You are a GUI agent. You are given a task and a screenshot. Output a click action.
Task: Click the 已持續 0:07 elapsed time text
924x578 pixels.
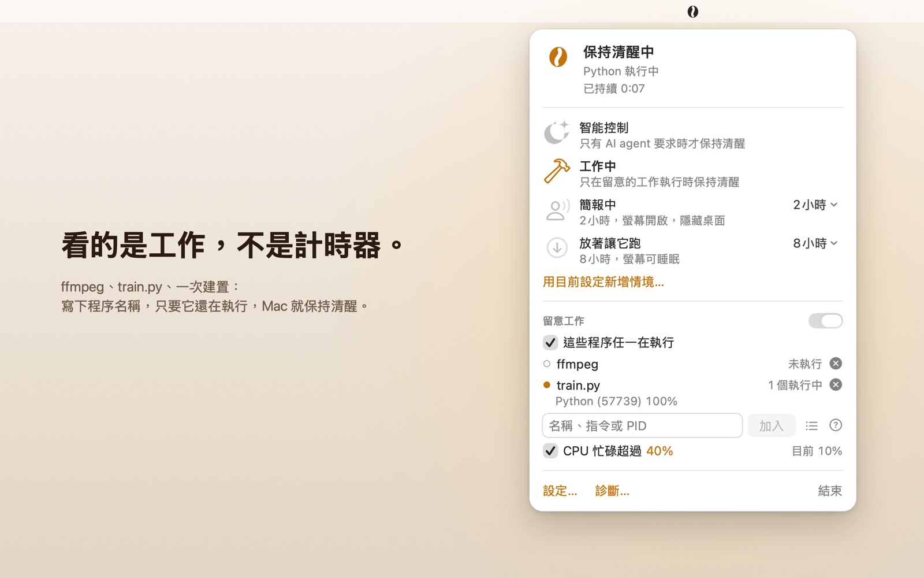click(x=614, y=88)
